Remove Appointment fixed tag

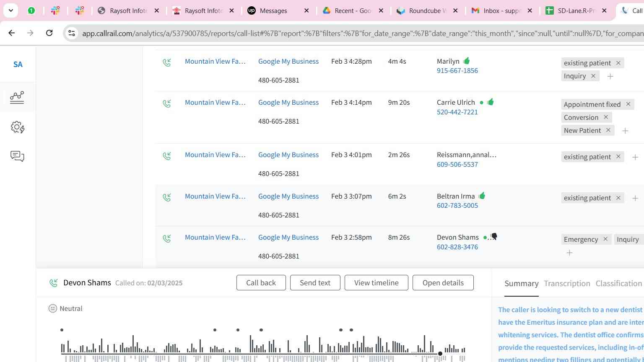point(628,104)
